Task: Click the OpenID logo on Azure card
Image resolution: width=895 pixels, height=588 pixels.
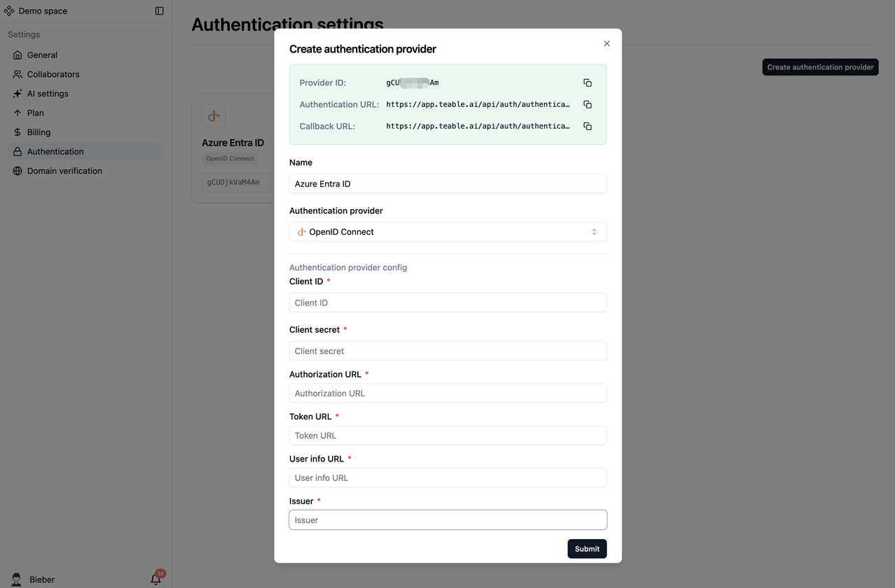Action: click(214, 116)
